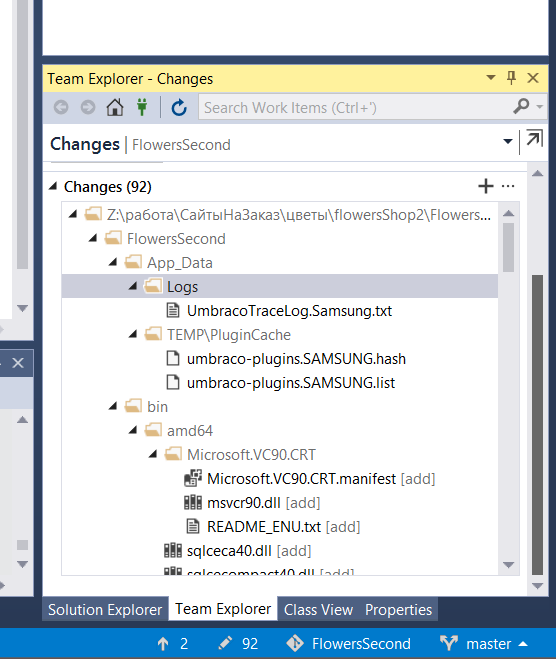Open master branch picker in status bar

[x=484, y=643]
